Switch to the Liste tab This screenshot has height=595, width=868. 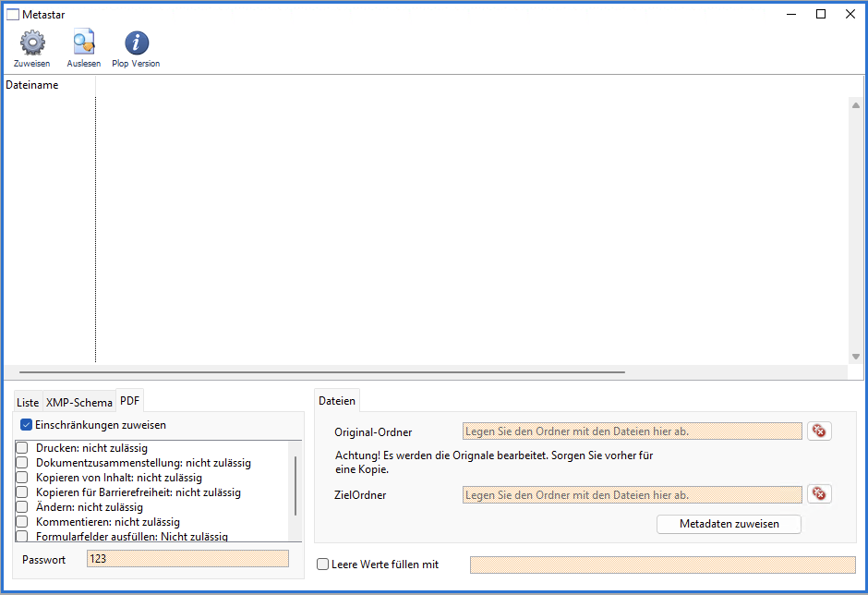[28, 403]
